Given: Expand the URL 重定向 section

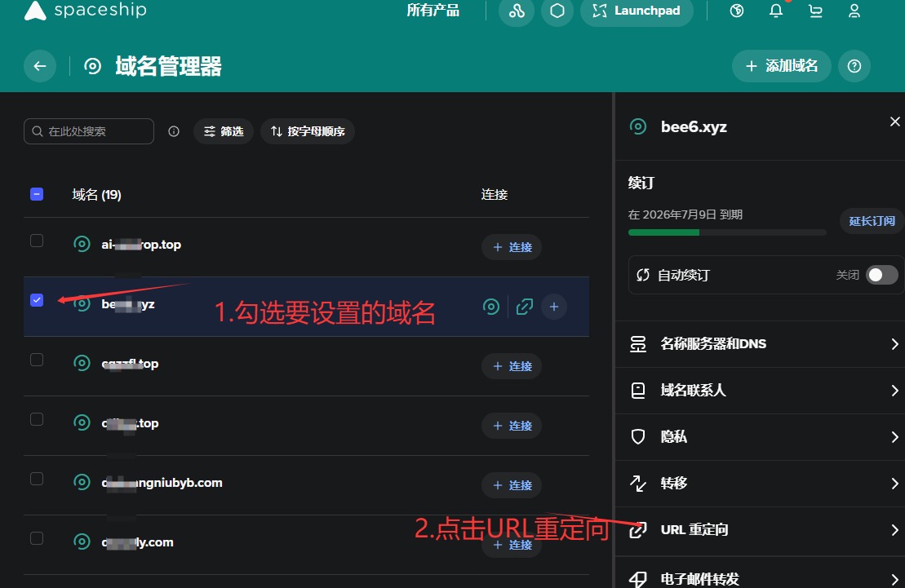Looking at the screenshot, I should click(x=759, y=530).
